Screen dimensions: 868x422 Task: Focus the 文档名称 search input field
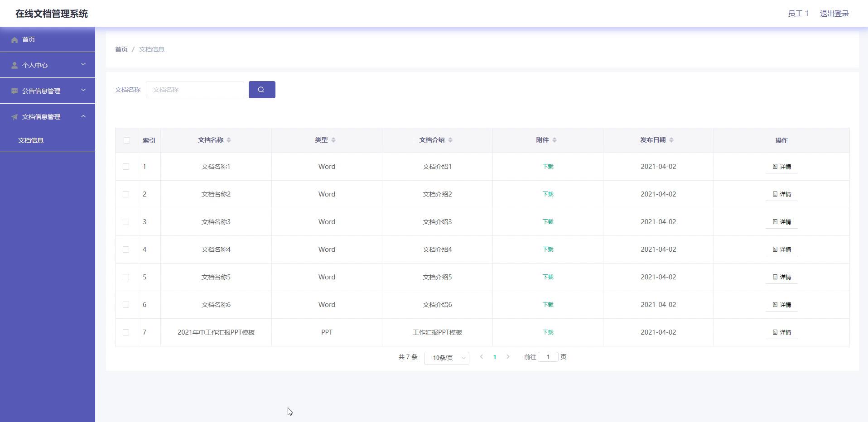(195, 90)
